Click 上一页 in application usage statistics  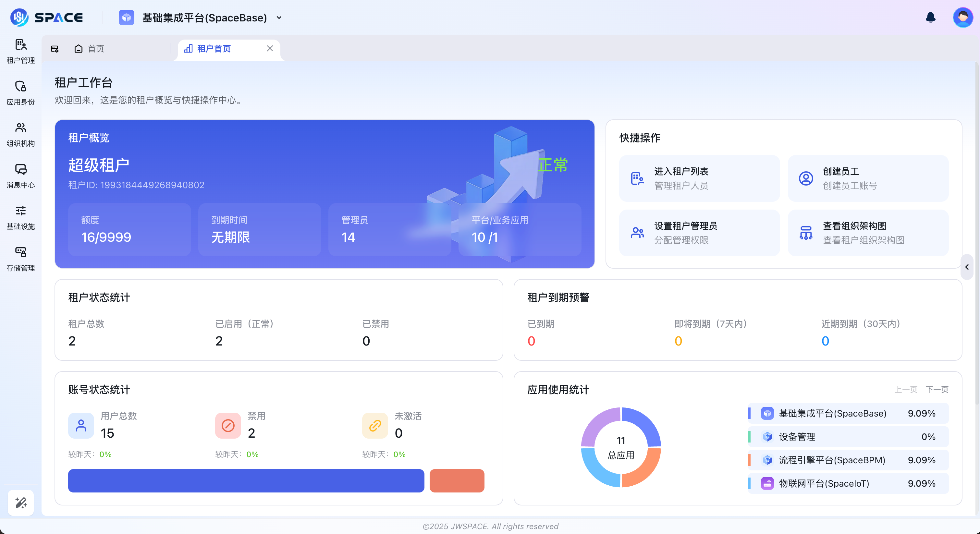906,390
